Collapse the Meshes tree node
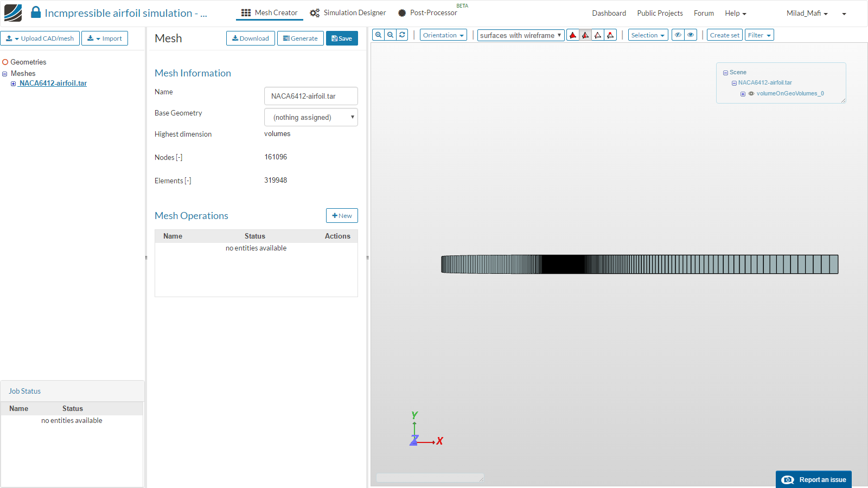 [x=5, y=74]
